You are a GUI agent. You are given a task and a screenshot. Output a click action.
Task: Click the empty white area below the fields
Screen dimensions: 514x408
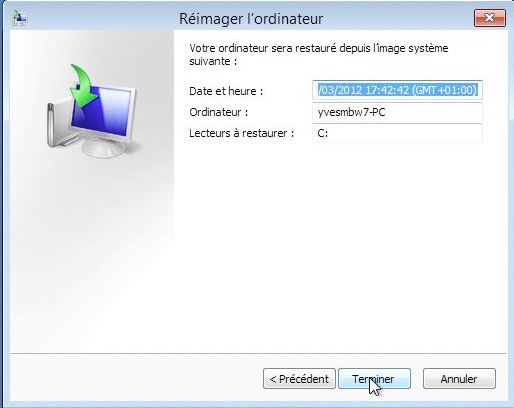340,247
